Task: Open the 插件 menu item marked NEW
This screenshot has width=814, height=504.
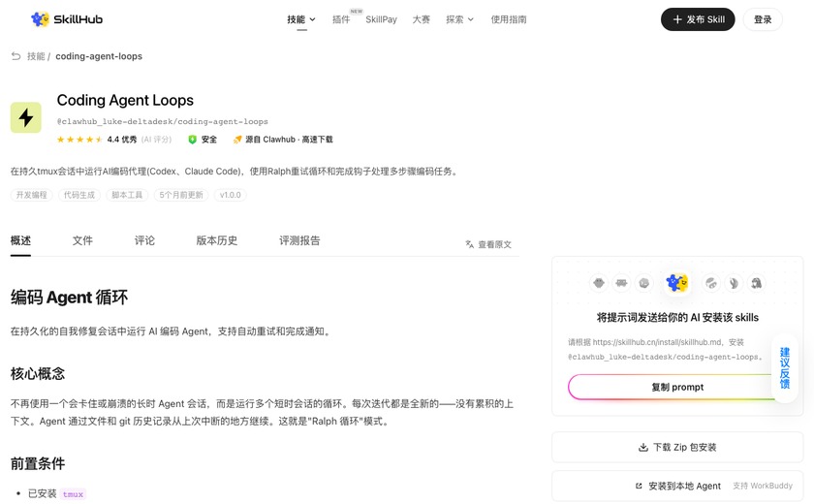Action: tap(341, 19)
